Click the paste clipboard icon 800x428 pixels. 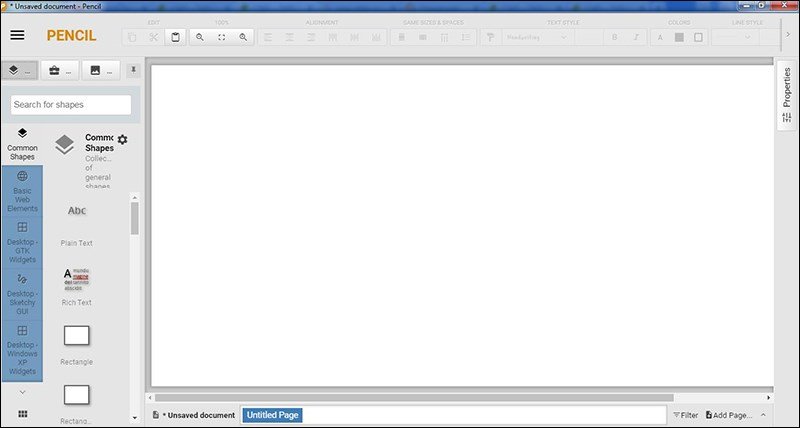175,37
